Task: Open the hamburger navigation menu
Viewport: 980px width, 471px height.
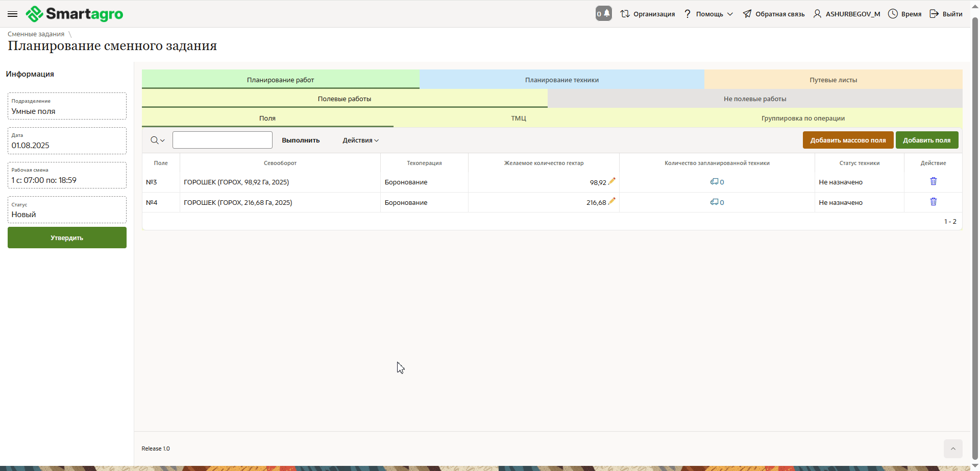Action: [13, 14]
